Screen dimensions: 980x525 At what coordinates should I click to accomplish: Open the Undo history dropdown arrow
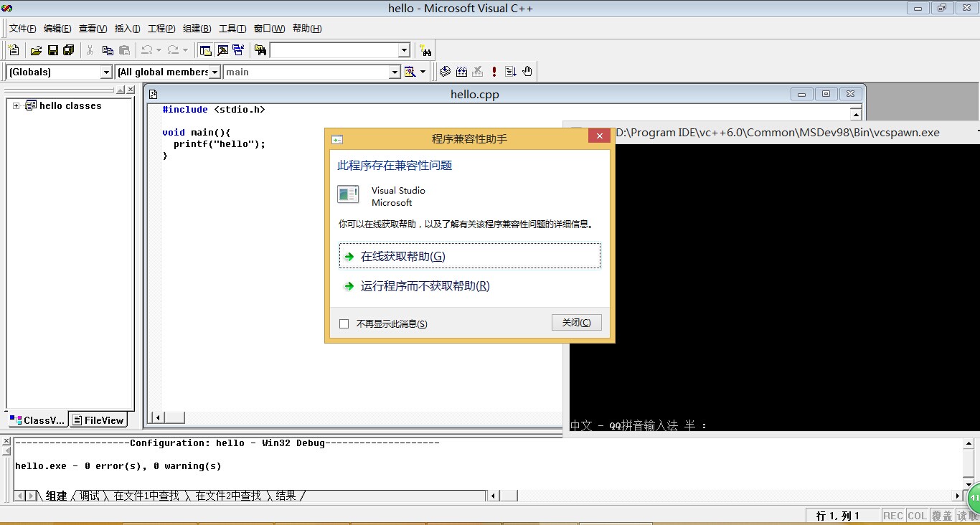point(159,50)
